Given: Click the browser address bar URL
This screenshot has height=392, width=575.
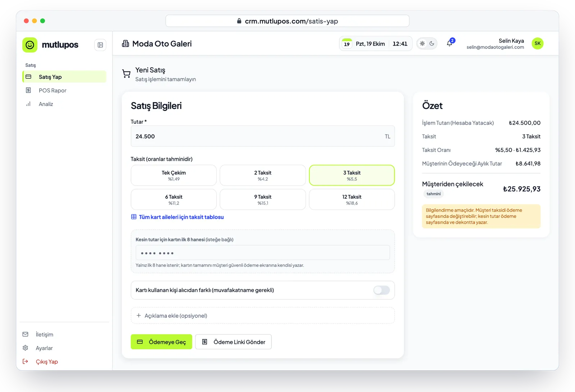Looking at the screenshot, I should pos(287,21).
